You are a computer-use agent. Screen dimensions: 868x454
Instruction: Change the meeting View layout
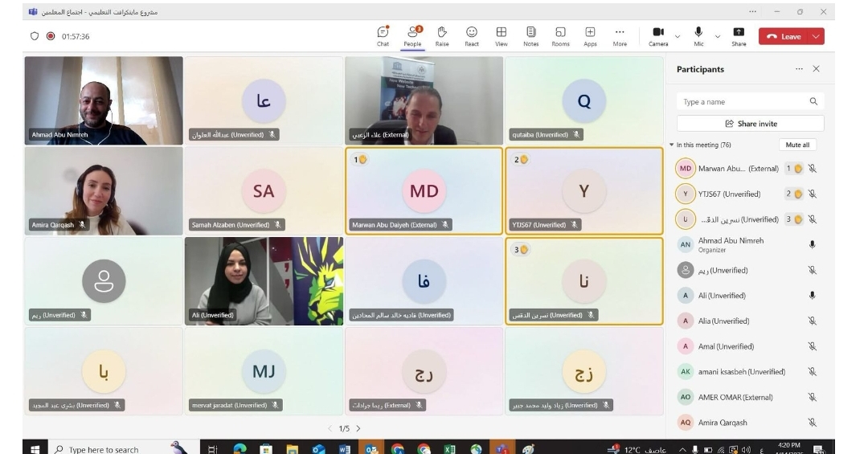coord(501,36)
